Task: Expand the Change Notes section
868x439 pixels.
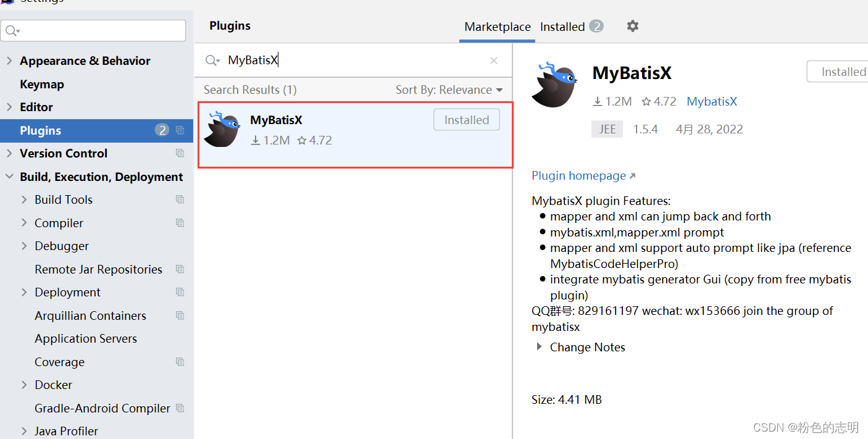Action: 540,347
